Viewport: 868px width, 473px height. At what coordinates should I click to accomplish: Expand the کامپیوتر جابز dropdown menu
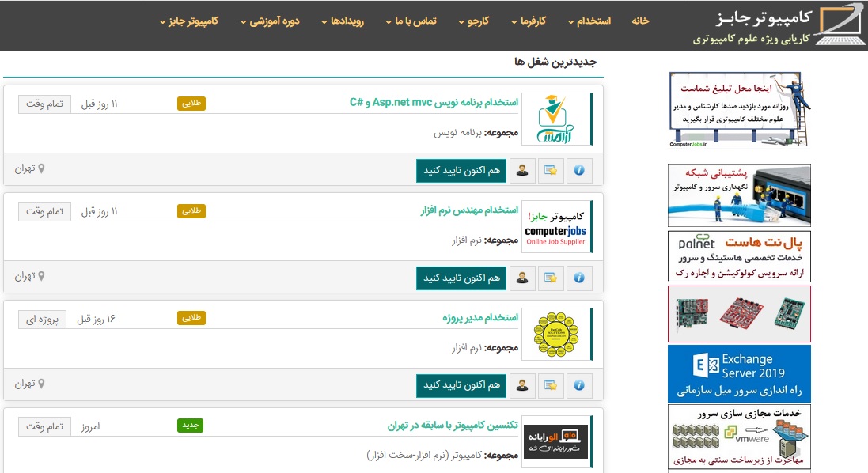tap(189, 21)
